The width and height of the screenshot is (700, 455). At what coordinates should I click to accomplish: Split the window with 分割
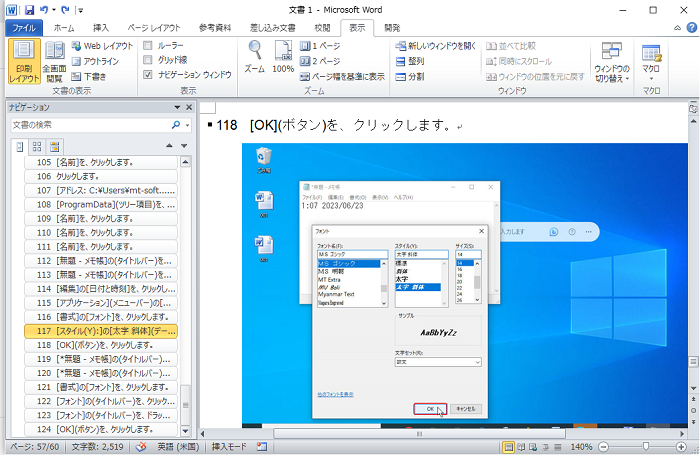point(410,76)
